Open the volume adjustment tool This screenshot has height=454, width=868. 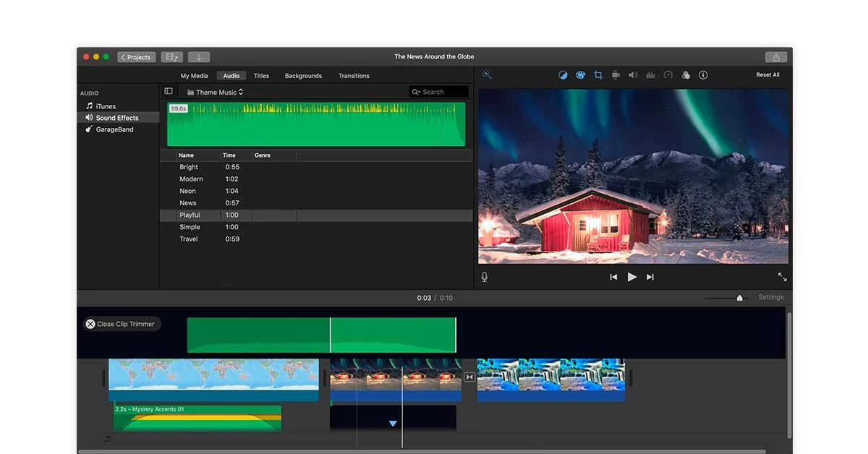point(633,75)
